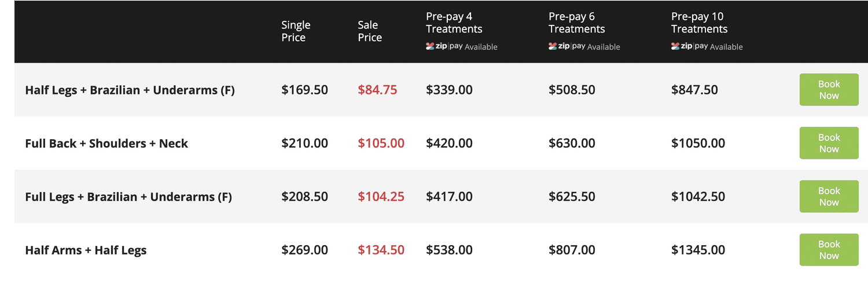Click the $105.00 sale price
Screen dimensions: 868x284
[x=381, y=143]
